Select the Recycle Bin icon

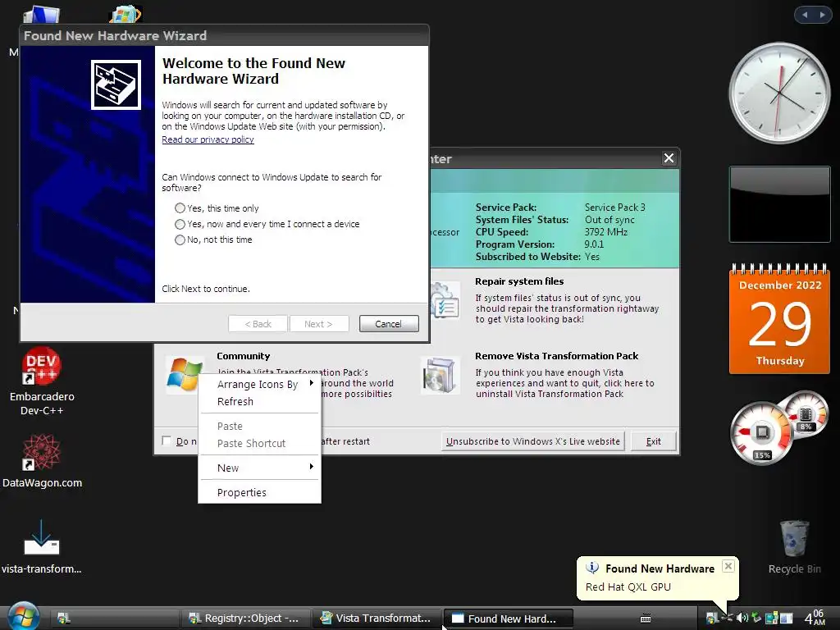pyautogui.click(x=794, y=547)
